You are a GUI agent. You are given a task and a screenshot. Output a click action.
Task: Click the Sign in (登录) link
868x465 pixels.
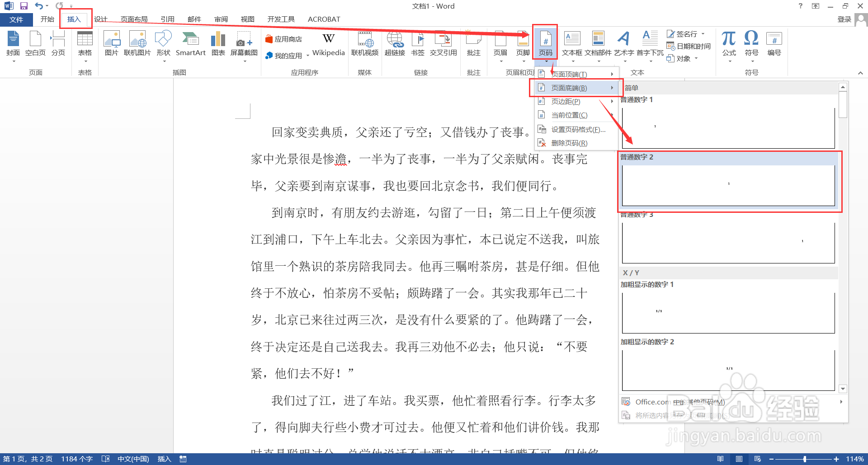(x=844, y=19)
